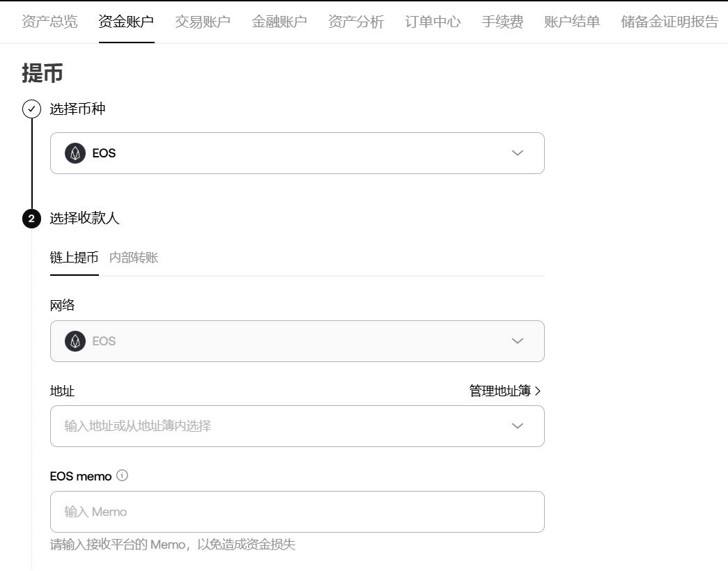Navigate to 订单中心

[x=433, y=22]
